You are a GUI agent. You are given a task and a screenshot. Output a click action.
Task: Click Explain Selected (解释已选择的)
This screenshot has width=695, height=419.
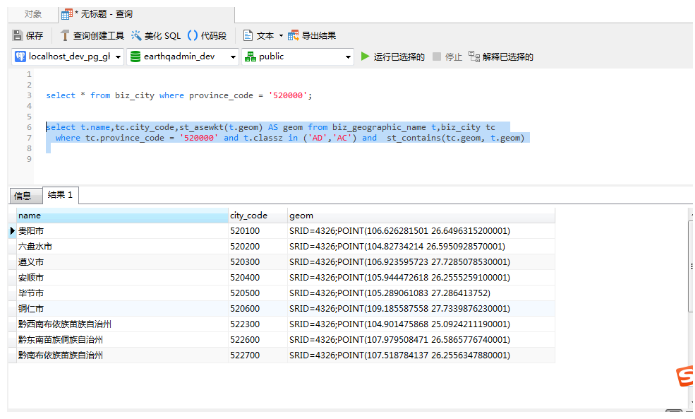(501, 57)
